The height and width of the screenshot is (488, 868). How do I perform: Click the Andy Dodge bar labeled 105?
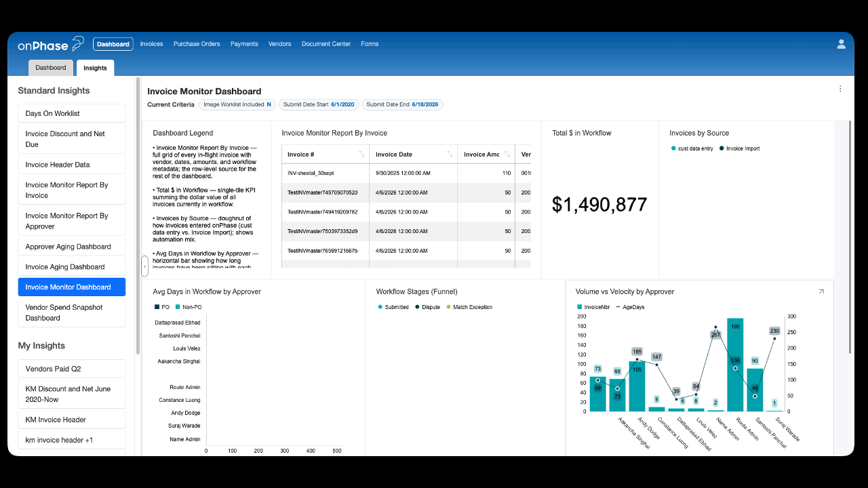tap(637, 386)
